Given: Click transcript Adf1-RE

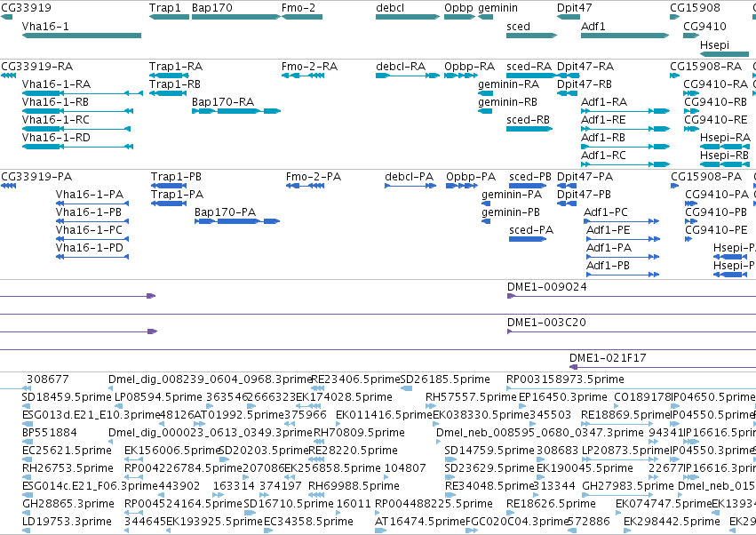Looking at the screenshot, I should [x=625, y=129].
